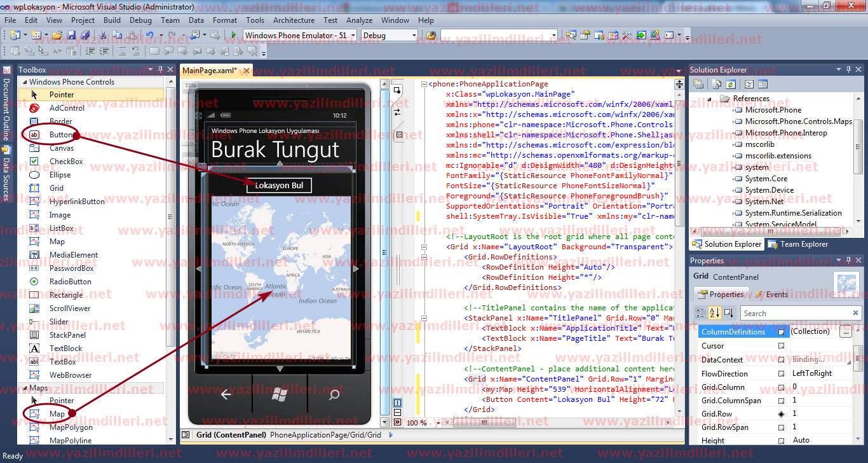
Task: Collapse the Windows Phone Controls toolbox group
Action: (x=24, y=82)
